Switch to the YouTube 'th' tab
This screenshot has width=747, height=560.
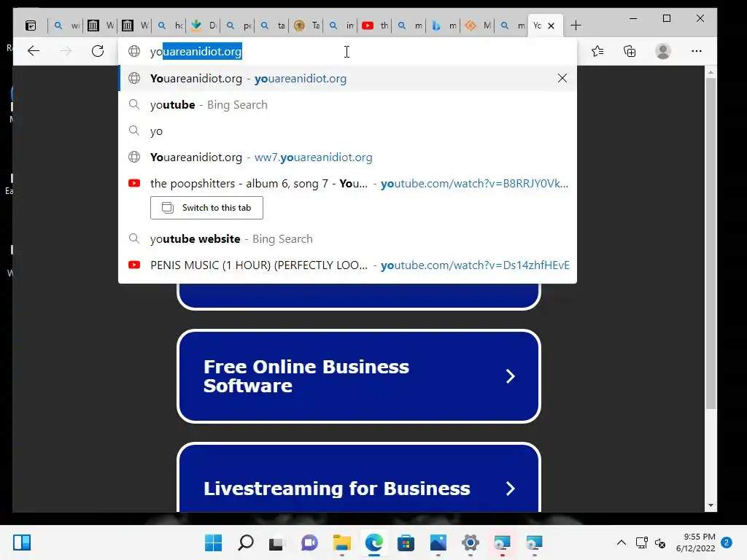point(375,26)
